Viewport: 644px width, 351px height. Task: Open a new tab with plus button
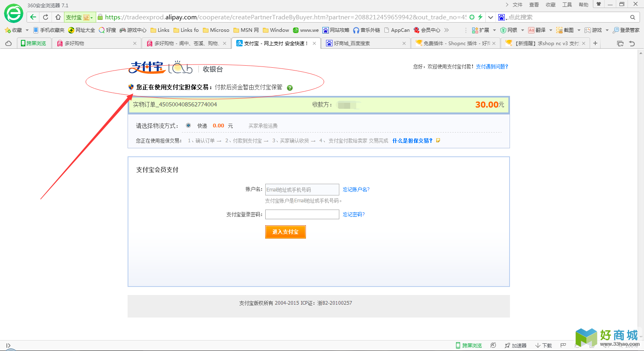click(595, 43)
